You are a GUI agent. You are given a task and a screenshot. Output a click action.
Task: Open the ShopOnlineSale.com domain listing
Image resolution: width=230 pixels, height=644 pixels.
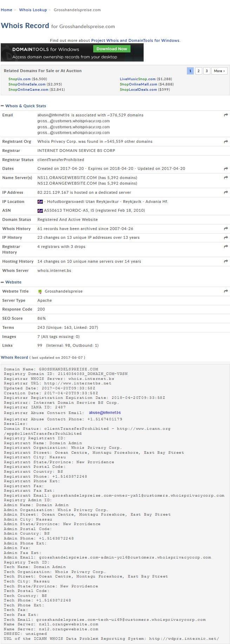(x=27, y=84)
